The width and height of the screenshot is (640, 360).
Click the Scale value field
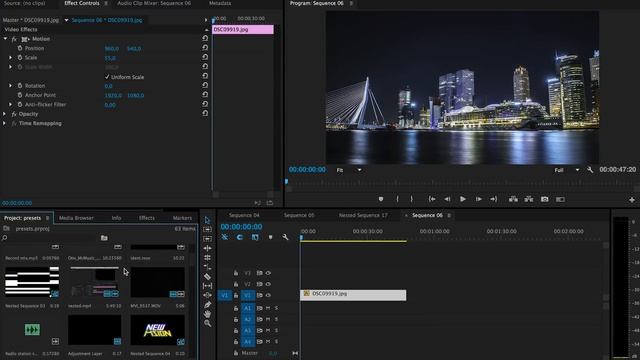[x=110, y=58]
